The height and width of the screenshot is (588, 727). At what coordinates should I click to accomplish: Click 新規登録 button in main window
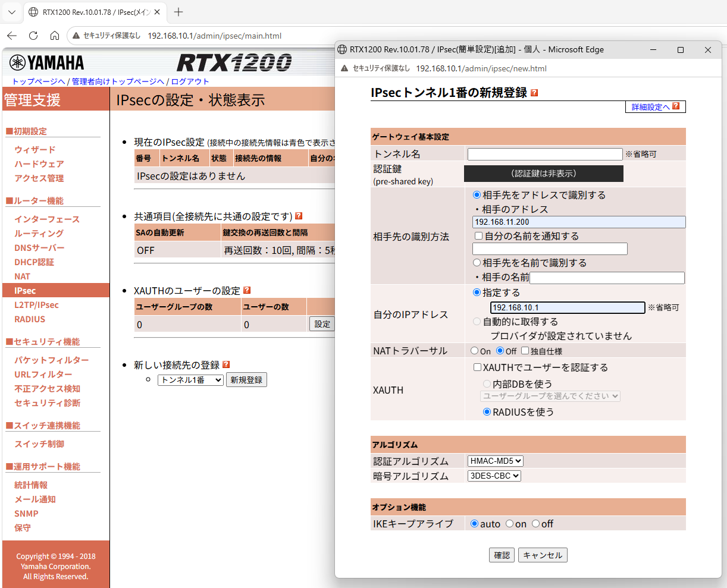coord(246,380)
